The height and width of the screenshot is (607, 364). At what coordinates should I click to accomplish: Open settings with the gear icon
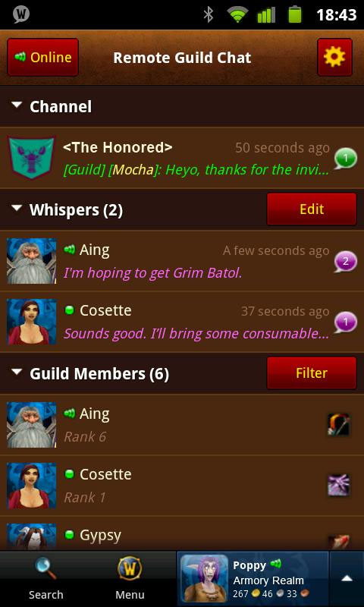coord(334,58)
